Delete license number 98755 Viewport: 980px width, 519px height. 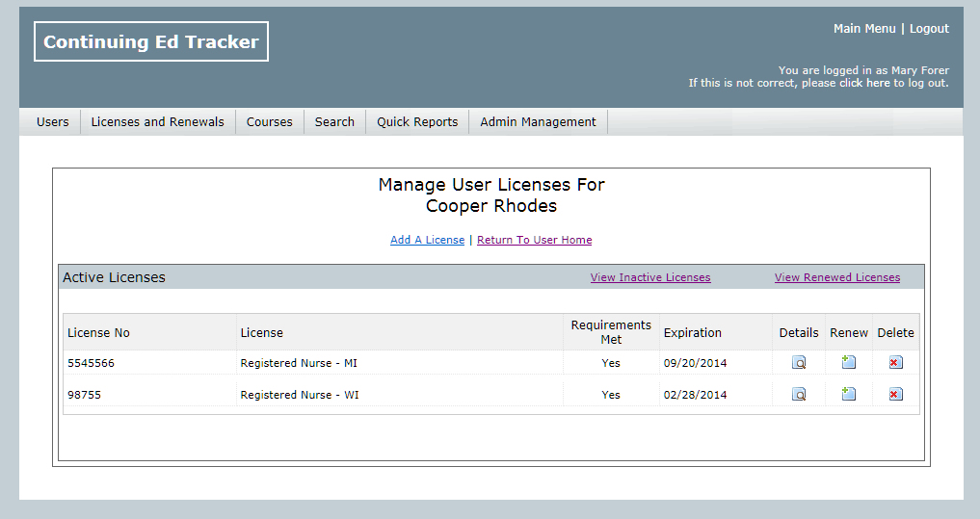(895, 395)
